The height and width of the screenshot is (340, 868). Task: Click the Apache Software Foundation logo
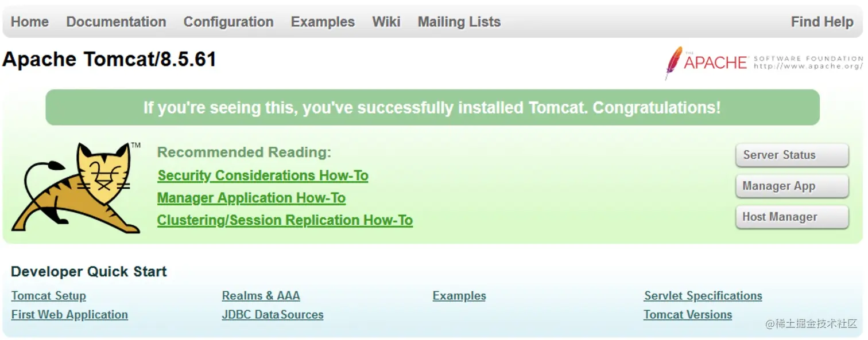tap(764, 62)
